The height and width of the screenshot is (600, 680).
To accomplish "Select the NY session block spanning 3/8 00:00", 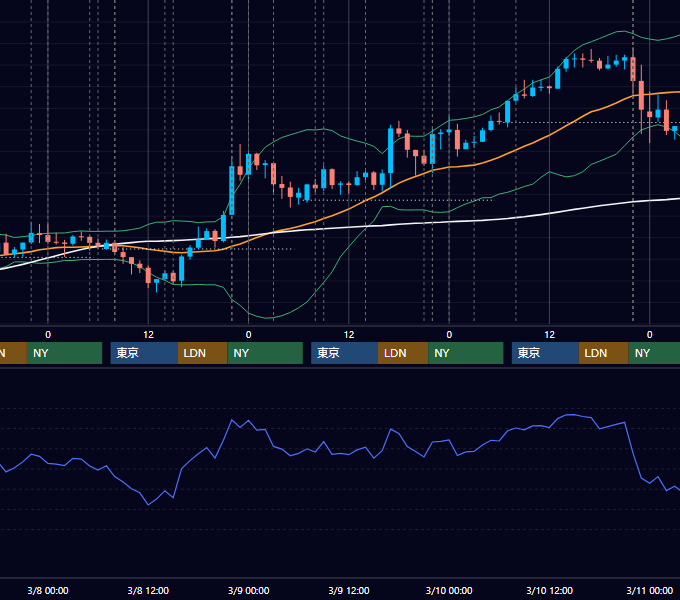I will [x=64, y=353].
